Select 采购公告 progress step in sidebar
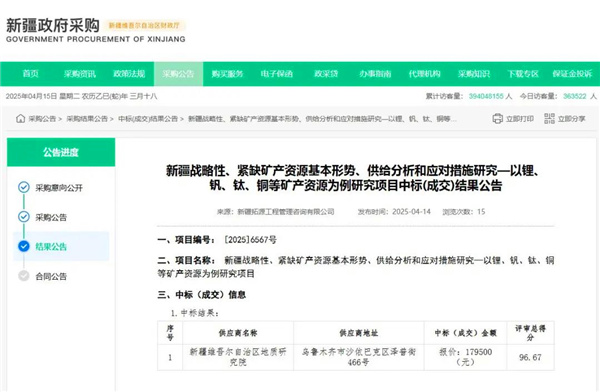The image size is (600, 392). point(51,217)
